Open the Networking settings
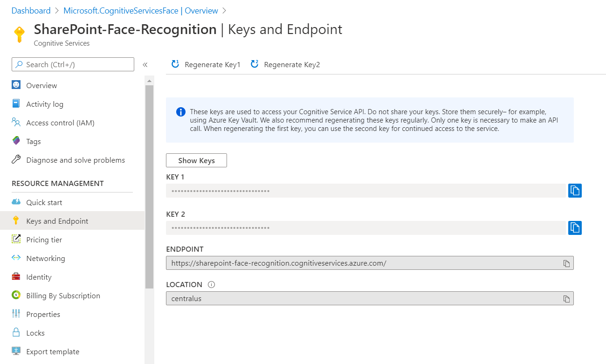 (45, 259)
